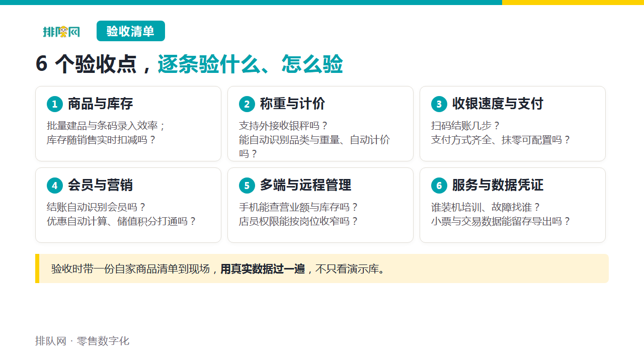Select the heading 服务与数据凭证

point(498,186)
